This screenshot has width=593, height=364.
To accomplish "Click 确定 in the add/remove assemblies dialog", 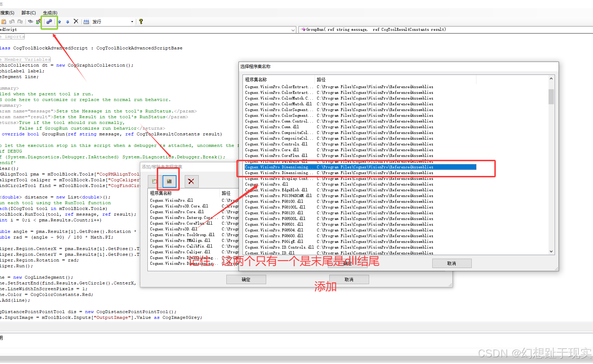I will coord(246,279).
